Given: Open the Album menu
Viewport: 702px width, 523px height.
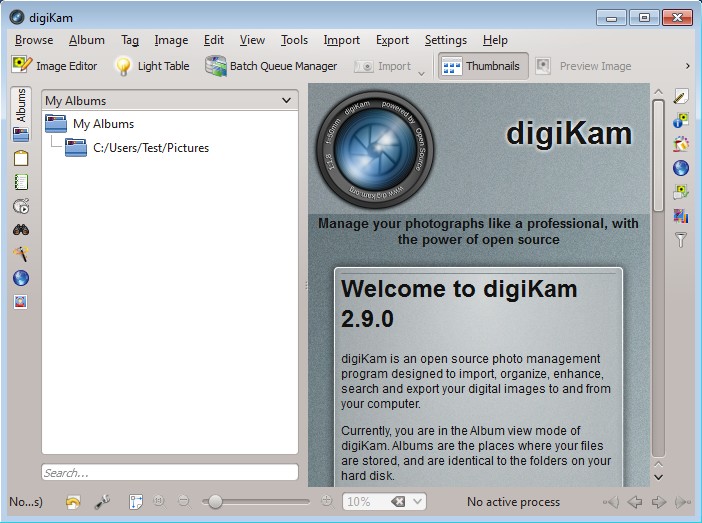Looking at the screenshot, I should click(x=87, y=40).
